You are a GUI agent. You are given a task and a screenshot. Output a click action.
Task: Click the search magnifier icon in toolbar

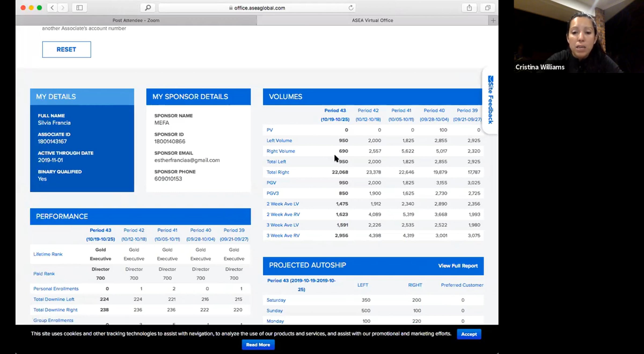click(x=148, y=8)
